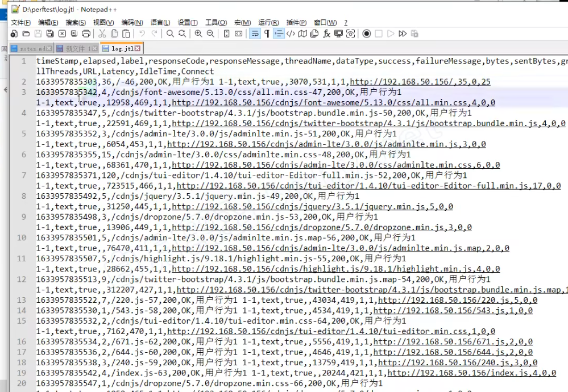This screenshot has height=392, width=568.
Task: Open the ? help menu
Action: 346,23
